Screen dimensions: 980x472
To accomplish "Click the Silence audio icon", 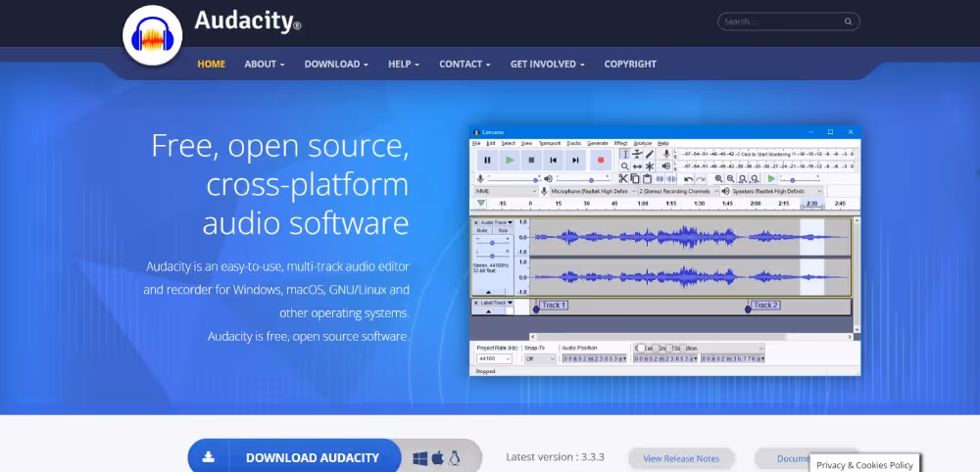I will [x=671, y=179].
